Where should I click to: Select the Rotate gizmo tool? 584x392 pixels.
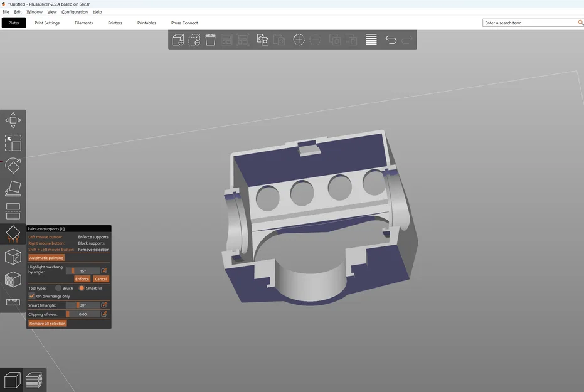click(13, 166)
